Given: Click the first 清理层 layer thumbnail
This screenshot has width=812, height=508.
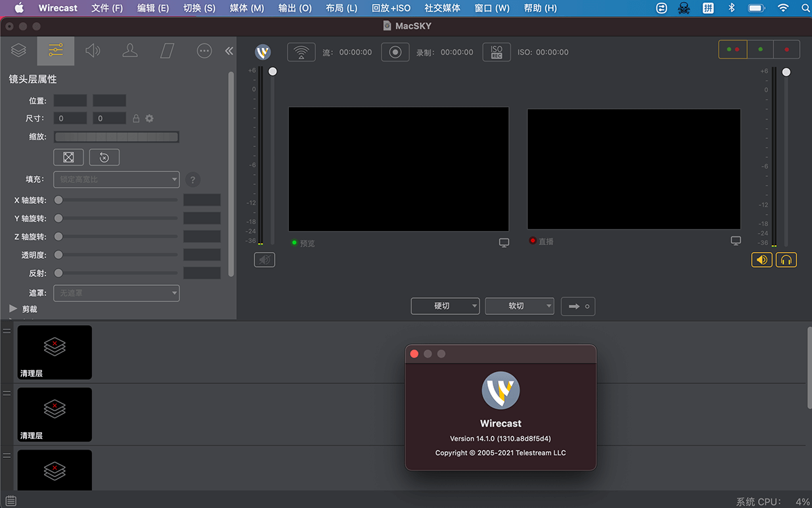Looking at the screenshot, I should click(55, 352).
